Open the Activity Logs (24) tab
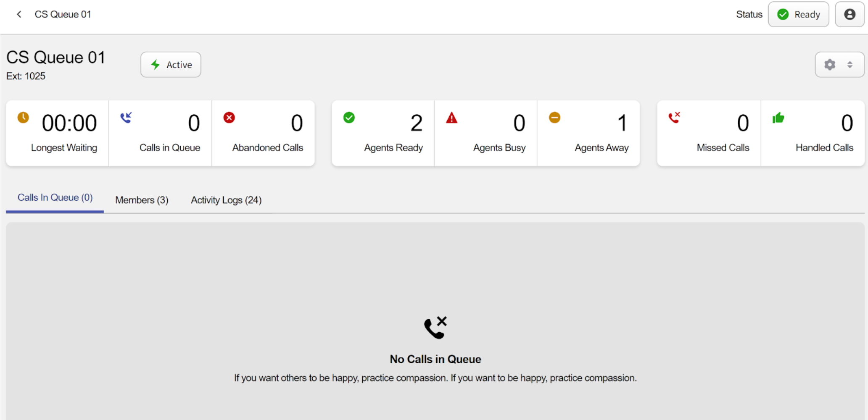Viewport: 868px width, 420px height. 226,200
